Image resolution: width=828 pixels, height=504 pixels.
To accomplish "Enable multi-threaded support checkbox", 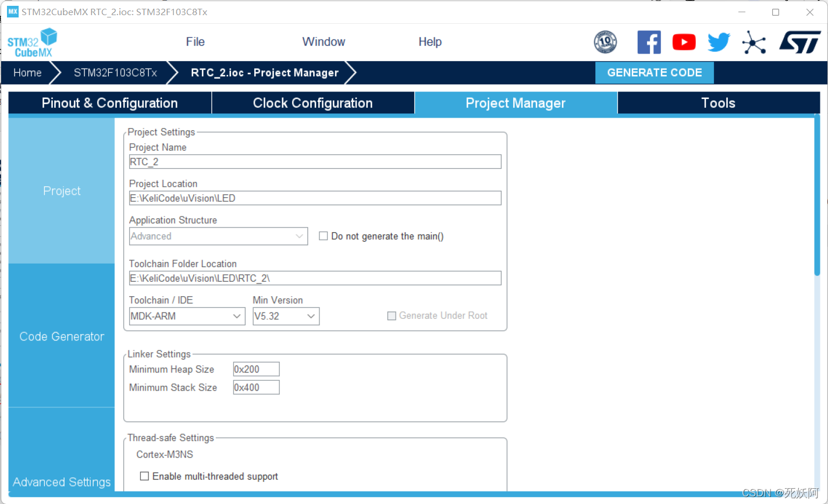I will (x=144, y=476).
